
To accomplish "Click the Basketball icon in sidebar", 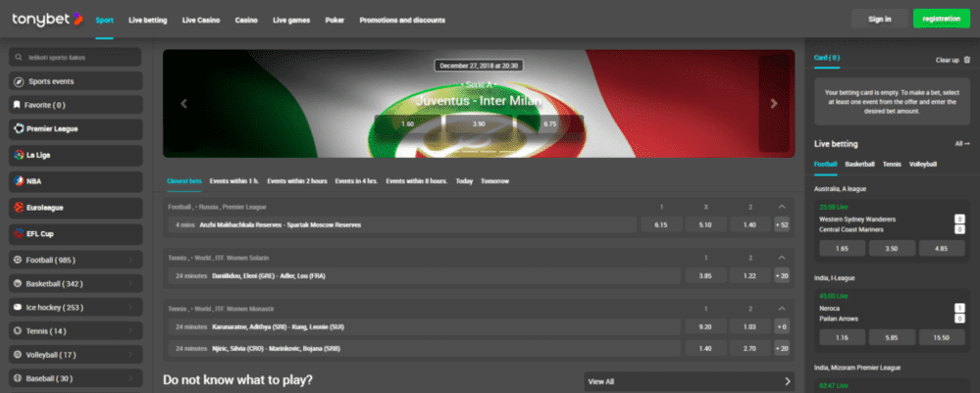I will 18,283.
